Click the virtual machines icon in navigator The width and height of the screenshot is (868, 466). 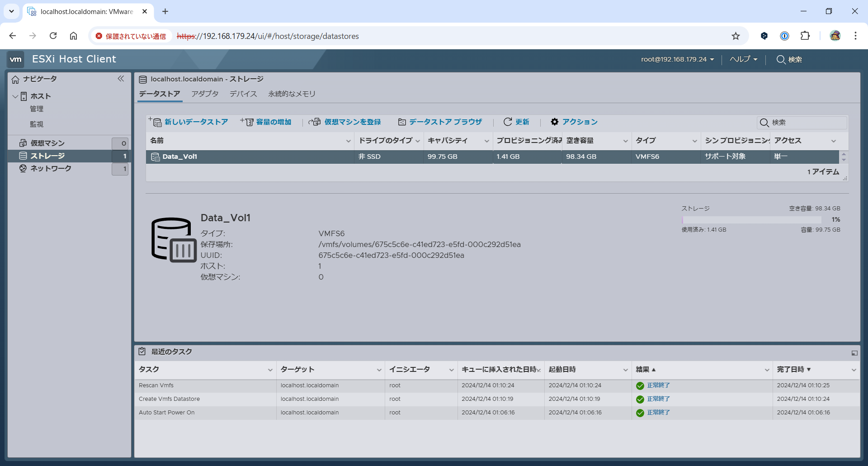23,143
